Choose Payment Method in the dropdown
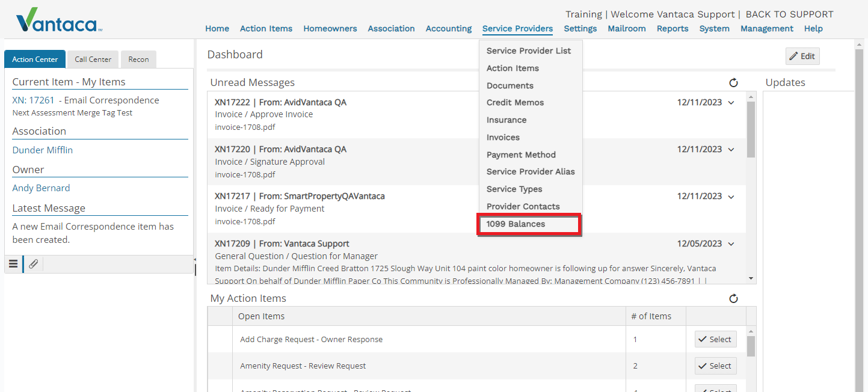The width and height of the screenshot is (868, 392). 521,155
